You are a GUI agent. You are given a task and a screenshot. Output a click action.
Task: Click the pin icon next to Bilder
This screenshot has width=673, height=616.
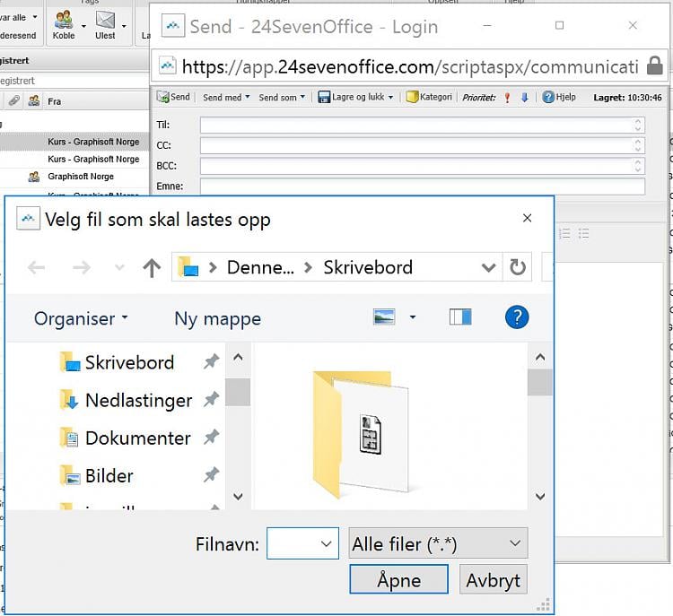click(211, 475)
